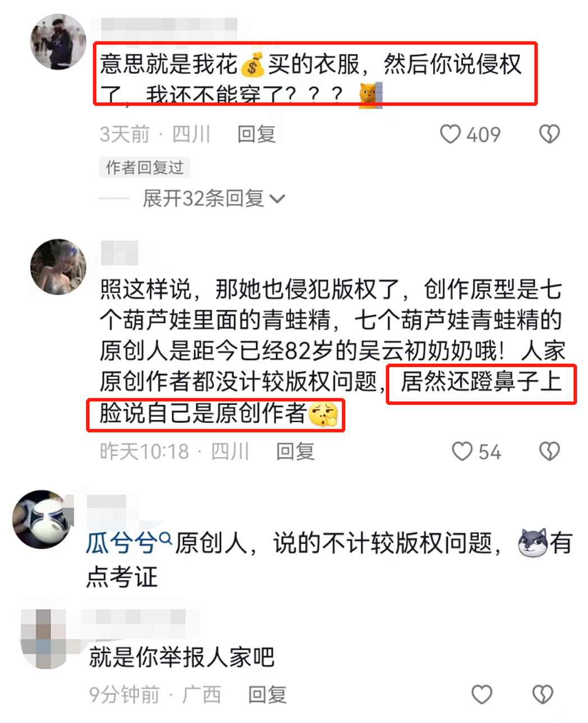Like the comment with 54 likes

pyautogui.click(x=462, y=451)
